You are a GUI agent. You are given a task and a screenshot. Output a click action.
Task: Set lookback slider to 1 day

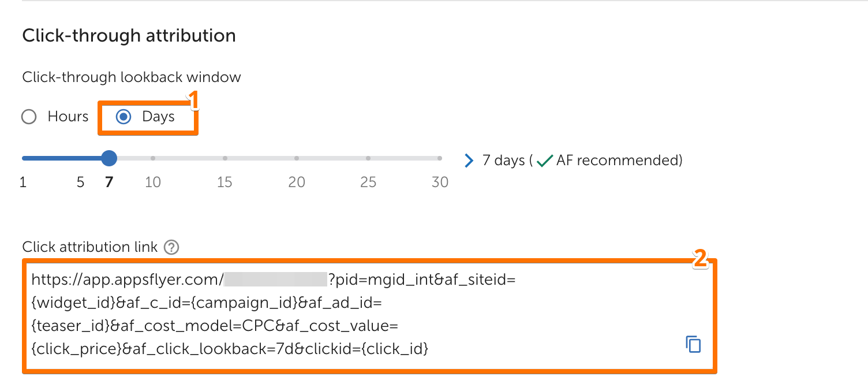[24, 158]
